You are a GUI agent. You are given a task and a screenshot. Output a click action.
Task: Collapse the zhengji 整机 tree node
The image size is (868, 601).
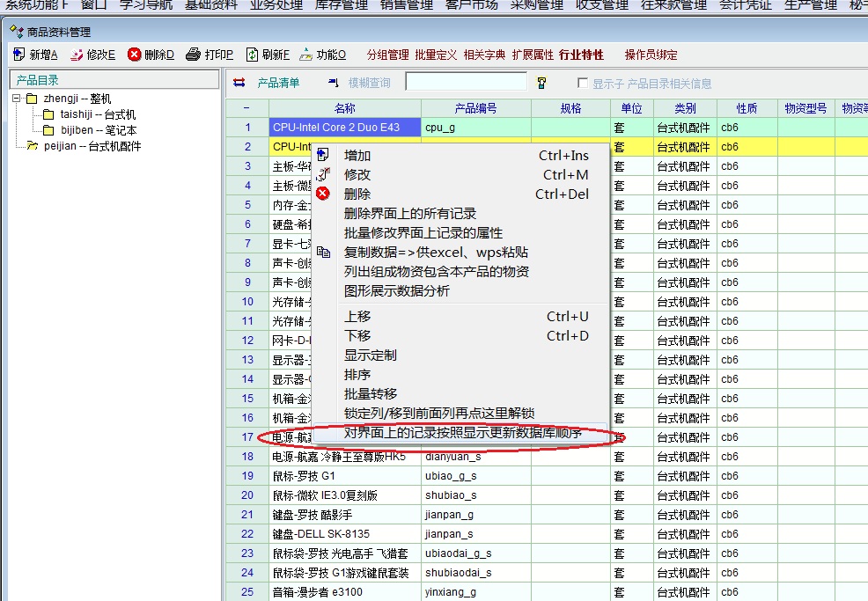click(16, 99)
